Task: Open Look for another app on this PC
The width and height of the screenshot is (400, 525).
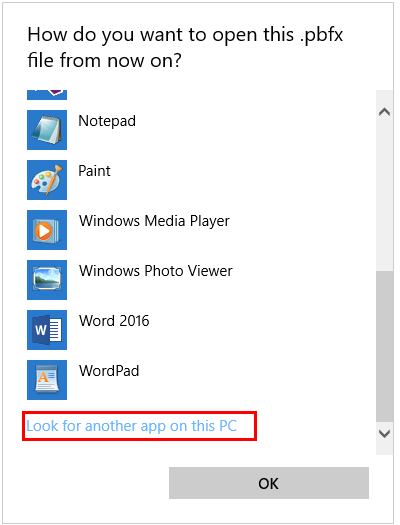Action: point(132,426)
